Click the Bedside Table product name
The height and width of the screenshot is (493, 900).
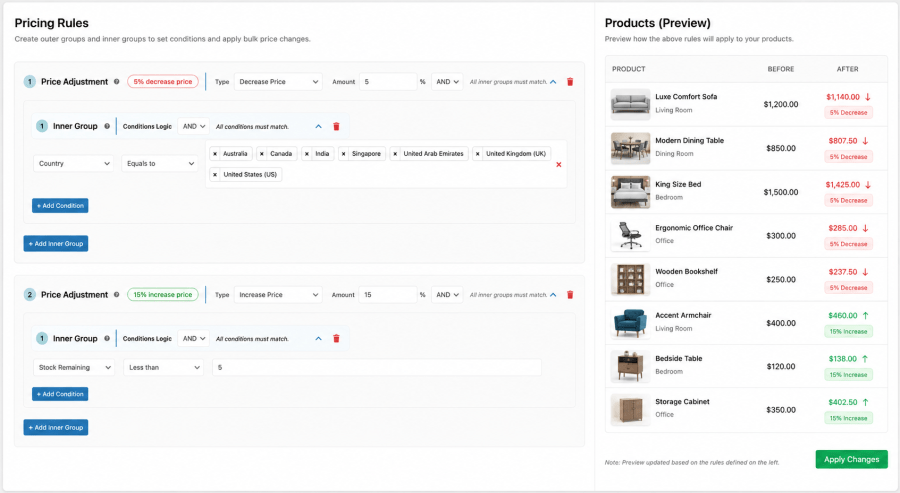click(x=678, y=358)
